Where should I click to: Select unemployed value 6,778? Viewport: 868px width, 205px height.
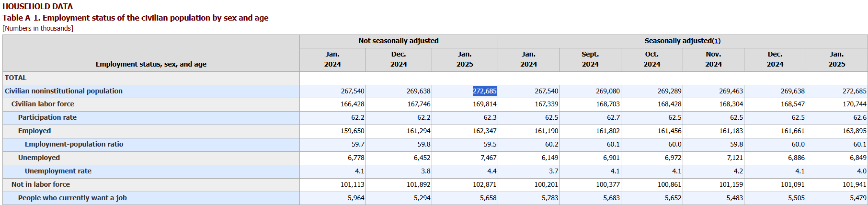(356, 158)
